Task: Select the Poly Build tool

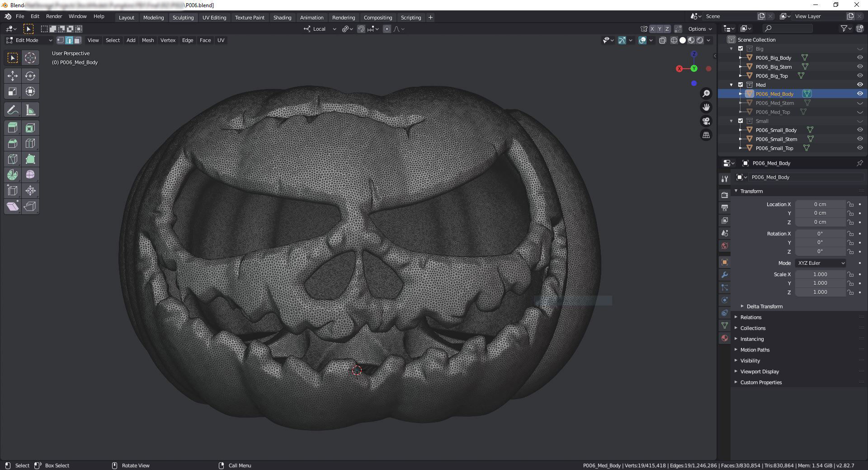Action: coord(30,159)
